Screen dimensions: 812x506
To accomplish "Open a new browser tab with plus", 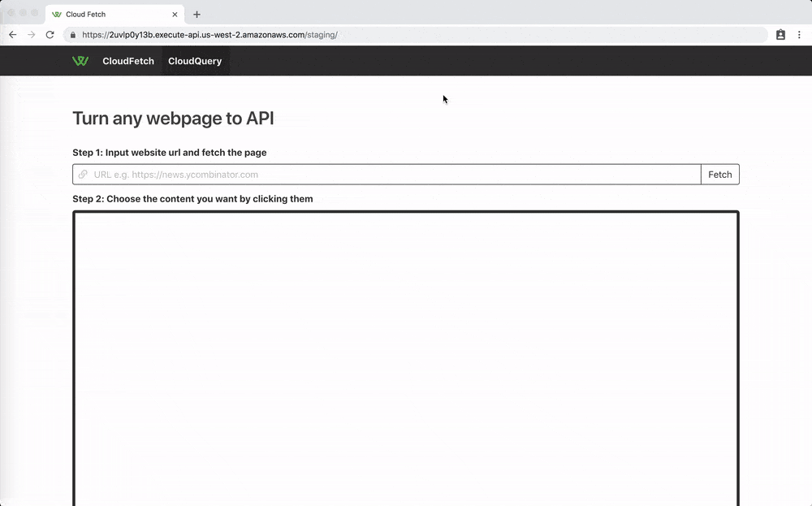I will (197, 15).
